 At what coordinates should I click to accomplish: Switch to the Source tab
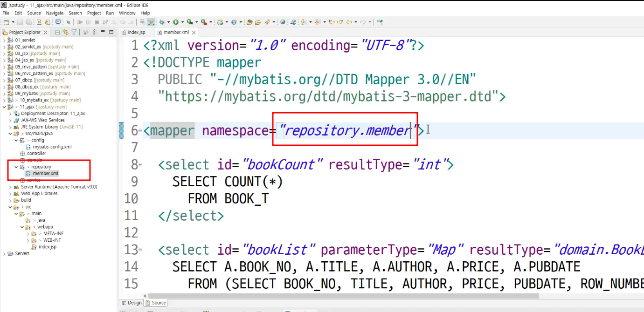[x=155, y=303]
